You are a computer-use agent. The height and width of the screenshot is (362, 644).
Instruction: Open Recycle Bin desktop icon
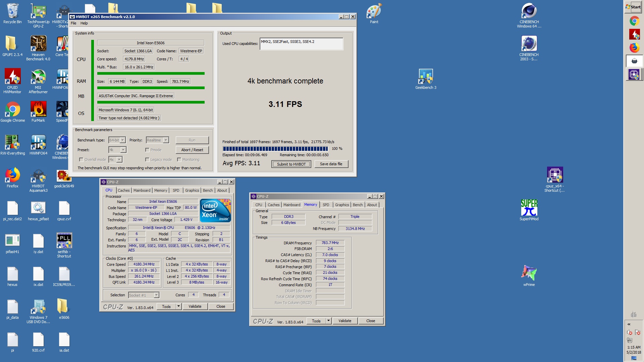[x=12, y=14]
